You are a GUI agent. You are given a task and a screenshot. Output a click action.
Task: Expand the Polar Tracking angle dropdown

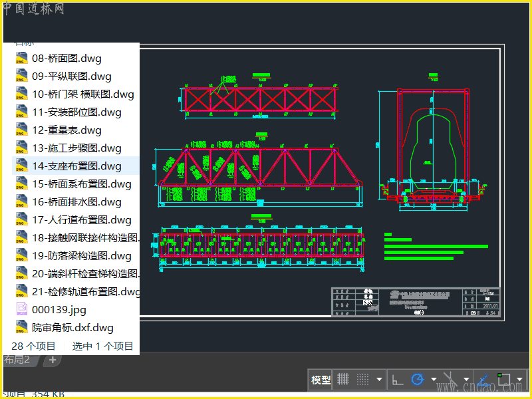434,380
